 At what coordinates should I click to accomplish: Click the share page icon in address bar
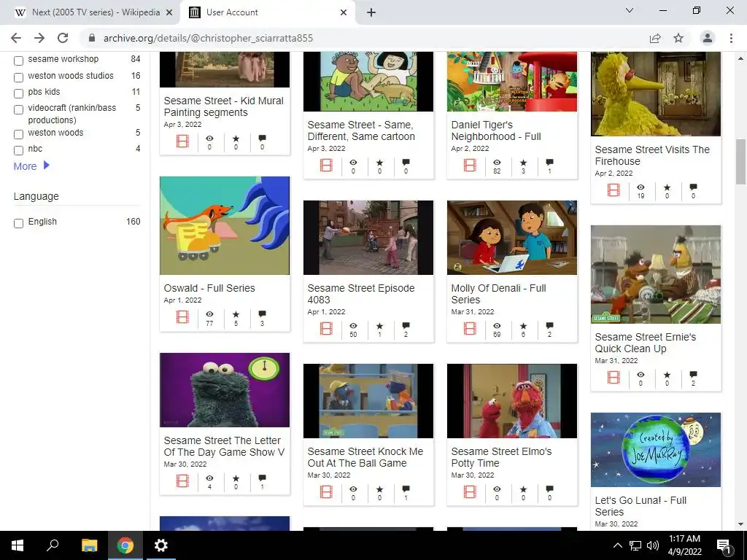(x=655, y=38)
